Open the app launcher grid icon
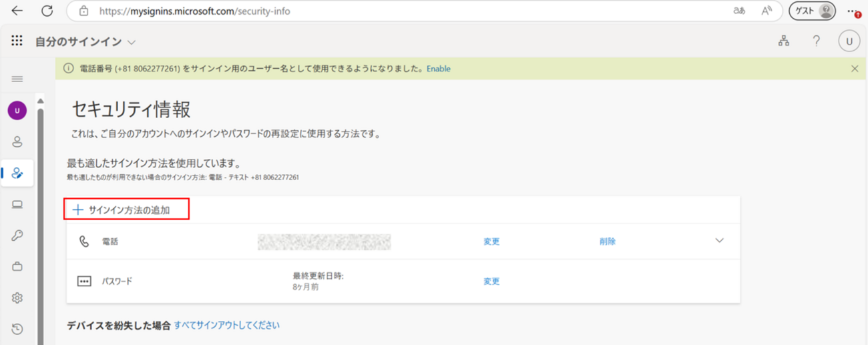 click(17, 41)
